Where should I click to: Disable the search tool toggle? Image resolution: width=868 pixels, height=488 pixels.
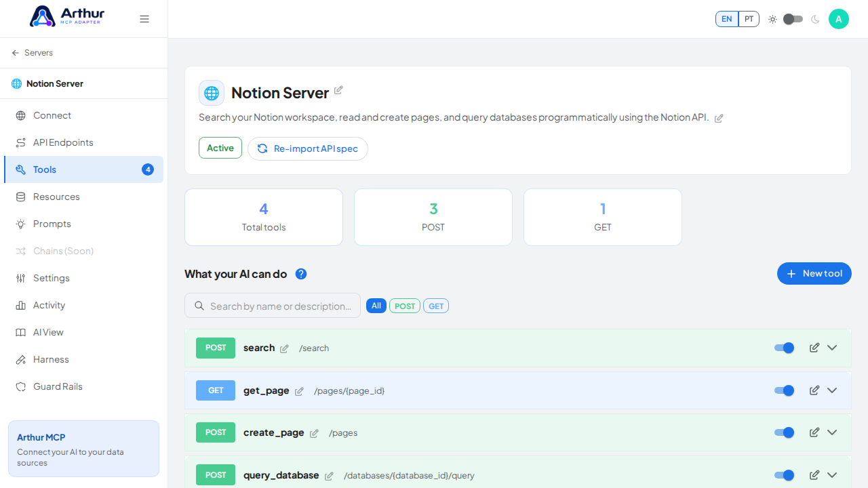(785, 348)
